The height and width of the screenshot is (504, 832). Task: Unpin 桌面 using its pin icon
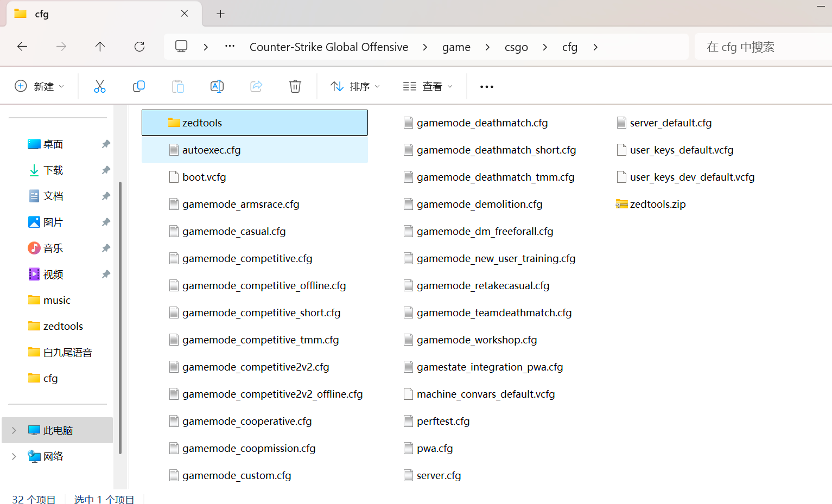[x=106, y=144]
